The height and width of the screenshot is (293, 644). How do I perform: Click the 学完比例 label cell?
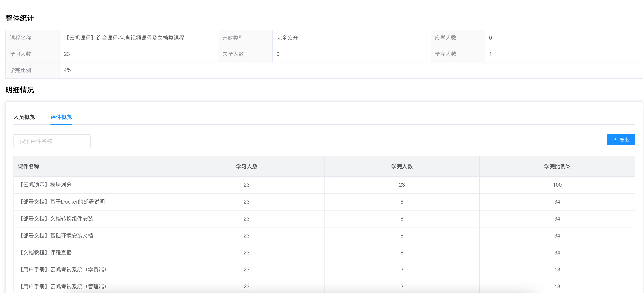[x=33, y=71]
